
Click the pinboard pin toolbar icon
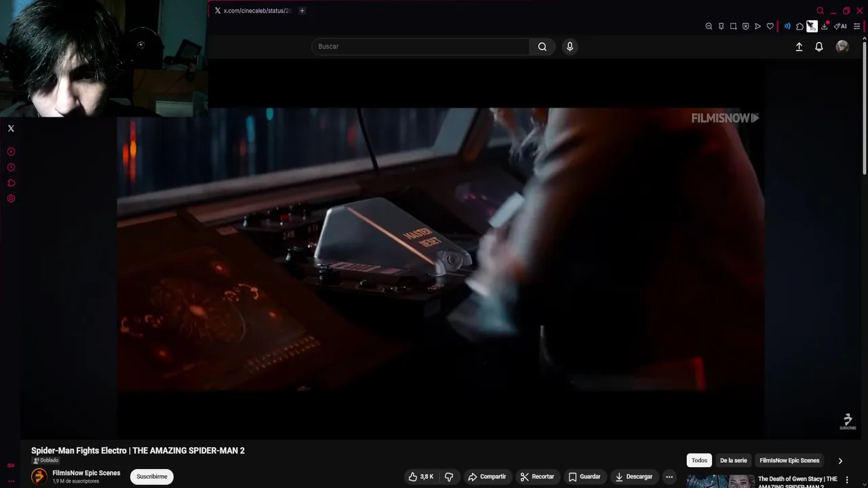pos(721,26)
